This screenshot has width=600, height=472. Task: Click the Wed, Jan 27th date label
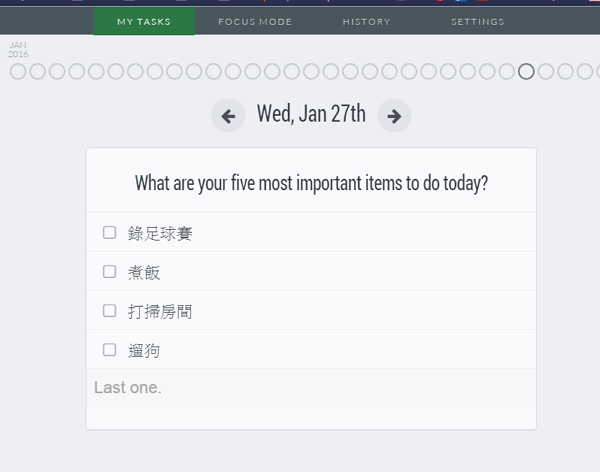click(x=311, y=114)
